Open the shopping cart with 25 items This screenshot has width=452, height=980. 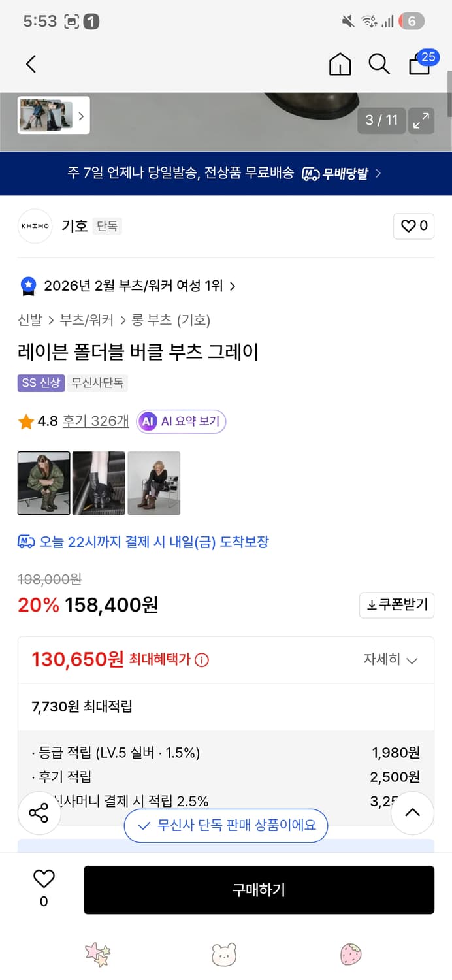click(419, 65)
